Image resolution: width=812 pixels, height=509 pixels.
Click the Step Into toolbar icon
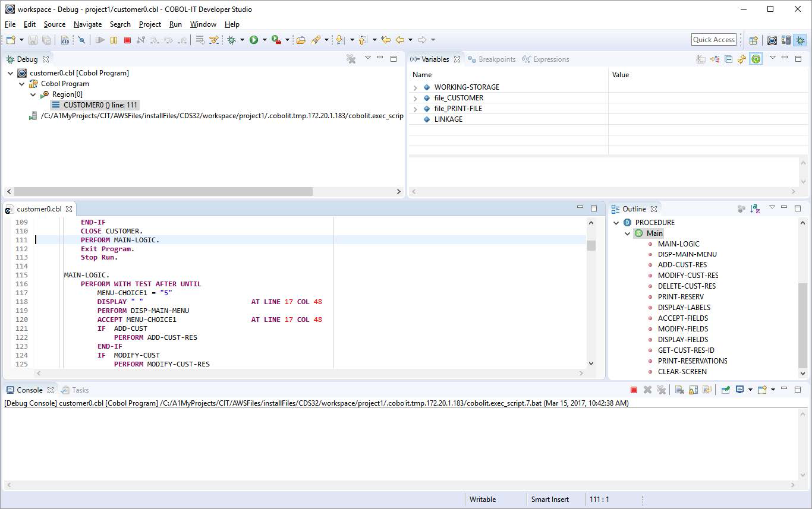tap(155, 40)
